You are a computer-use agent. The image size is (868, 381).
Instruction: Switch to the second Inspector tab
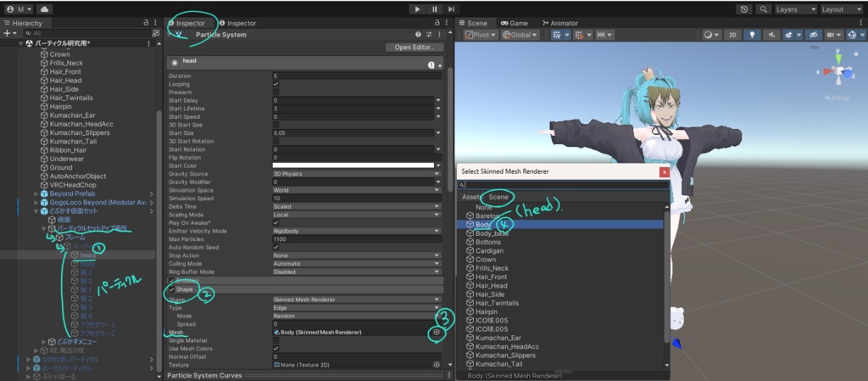pyautogui.click(x=238, y=23)
